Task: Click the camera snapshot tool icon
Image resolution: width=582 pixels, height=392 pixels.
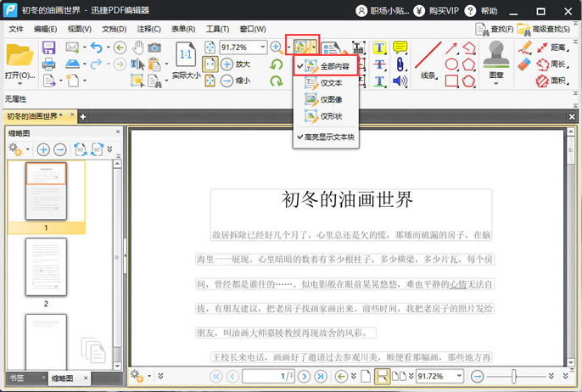Action: [154, 48]
